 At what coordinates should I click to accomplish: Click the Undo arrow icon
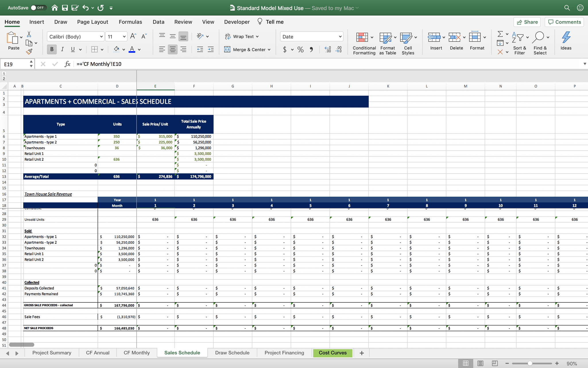coord(85,8)
